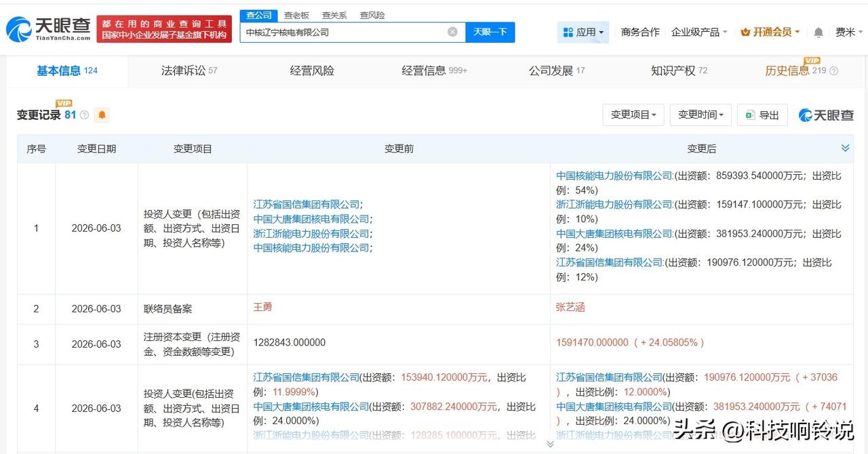The width and height of the screenshot is (868, 454).
Task: Select the 查关系 search tab
Action: click(x=334, y=15)
